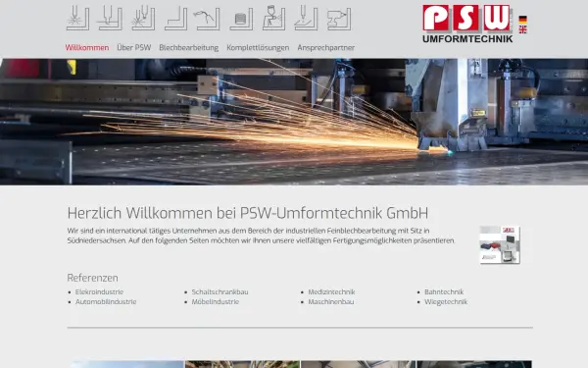Open the welding torch icon
Image resolution: width=588 pixels, height=368 pixels.
click(x=207, y=20)
